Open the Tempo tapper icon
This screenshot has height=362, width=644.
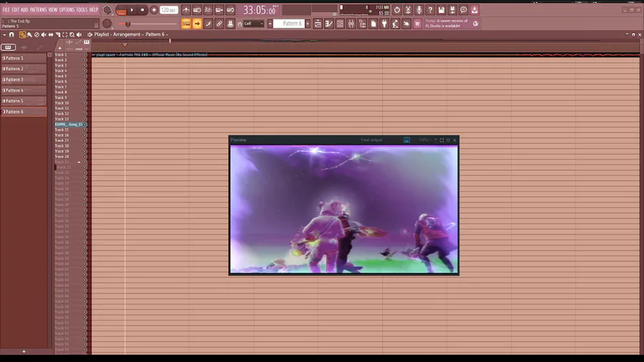coord(396,24)
